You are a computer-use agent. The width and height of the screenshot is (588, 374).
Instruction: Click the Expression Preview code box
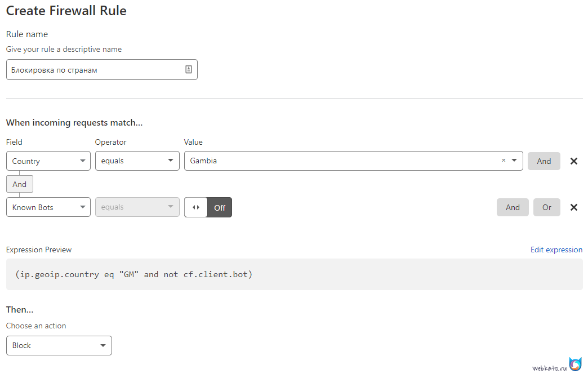tap(294, 274)
